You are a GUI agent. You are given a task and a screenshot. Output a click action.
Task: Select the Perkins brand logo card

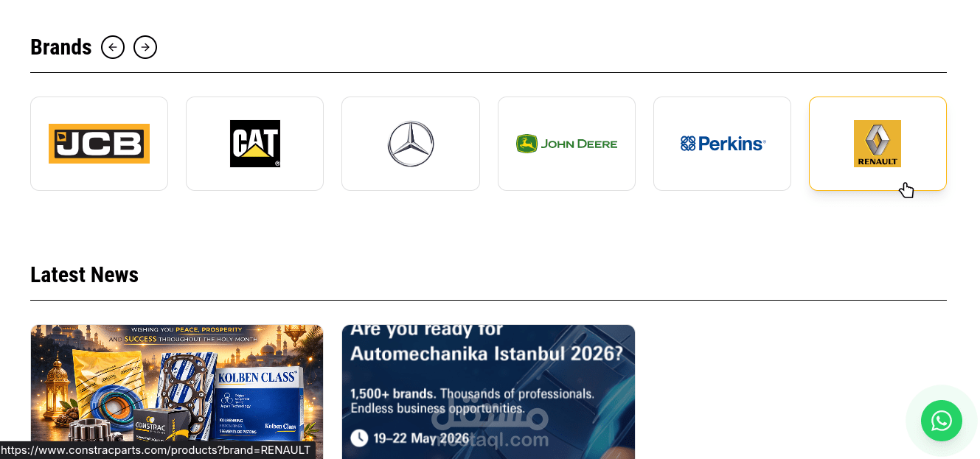[722, 144]
